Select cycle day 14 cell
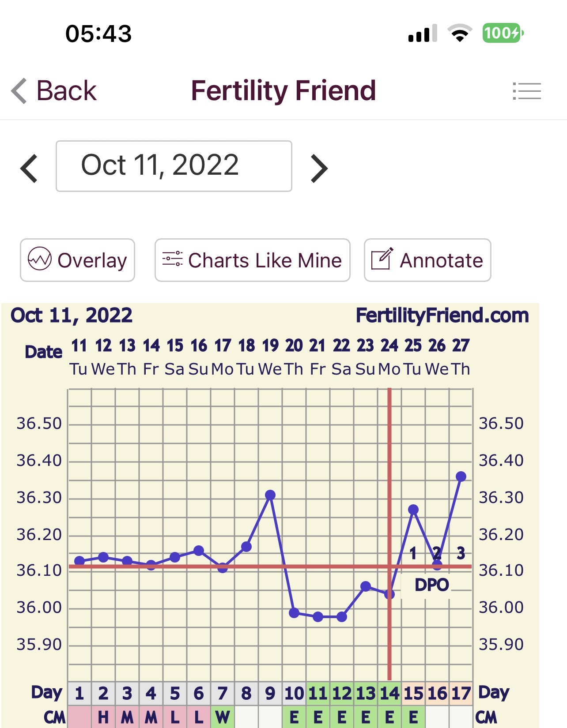The image size is (567, 728). point(389,693)
